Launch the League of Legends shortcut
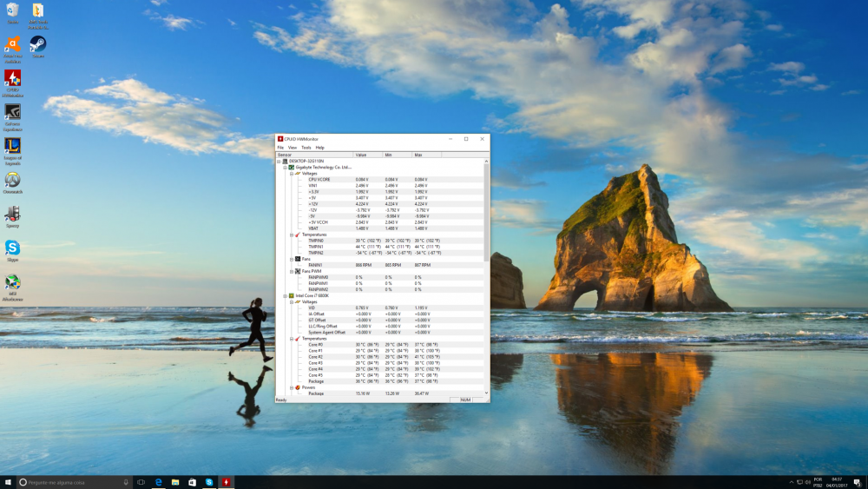868x489 pixels. 12,146
